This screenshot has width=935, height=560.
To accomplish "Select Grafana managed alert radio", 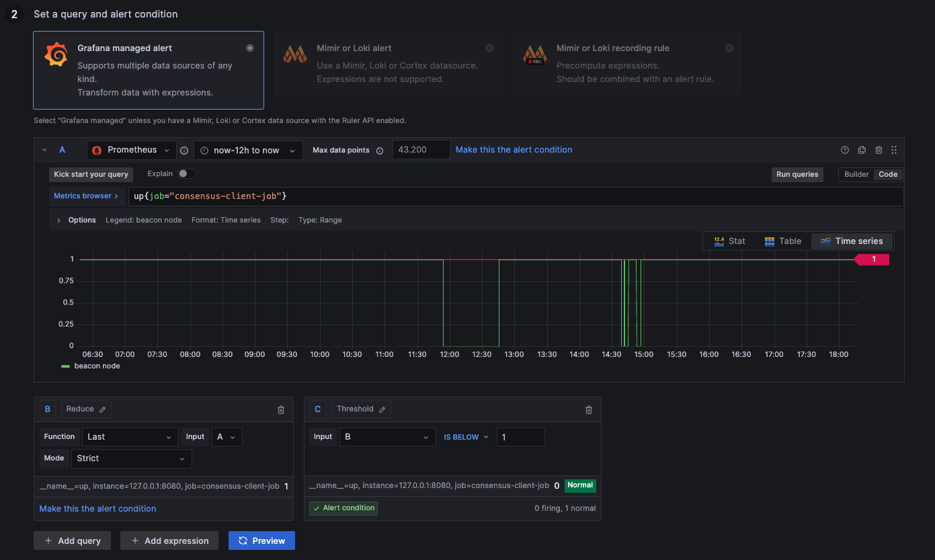I will pyautogui.click(x=250, y=48).
